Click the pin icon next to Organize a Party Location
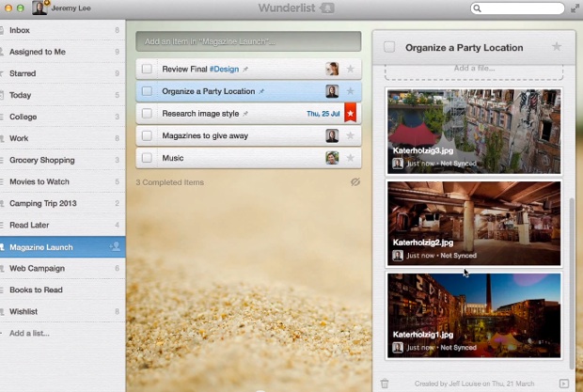 click(x=261, y=91)
